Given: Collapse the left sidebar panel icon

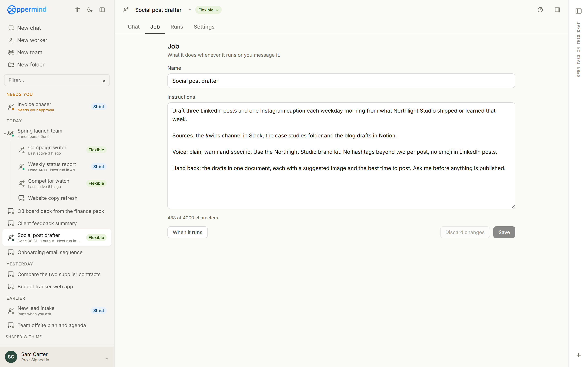Looking at the screenshot, I should coord(102,10).
